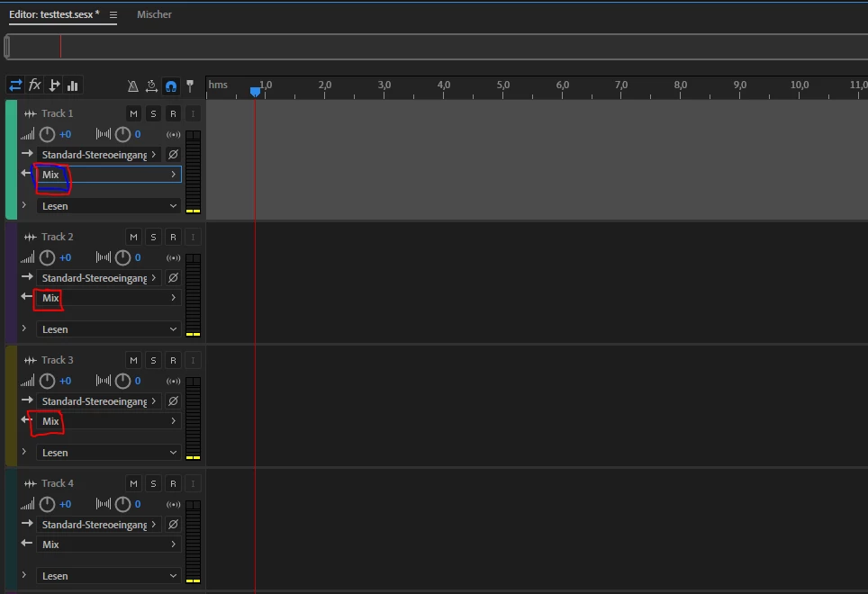
Task: Click the blue playhead marker on ruler
Action: [x=255, y=91]
